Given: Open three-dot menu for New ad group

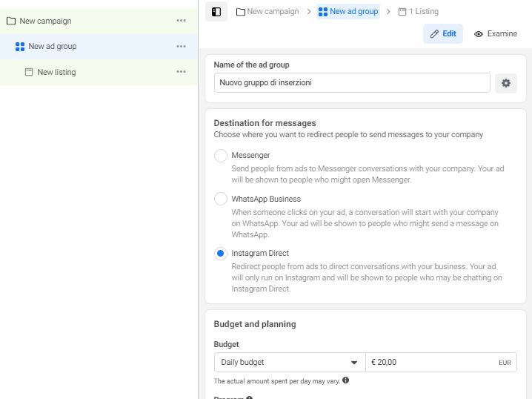Looking at the screenshot, I should click(182, 46).
